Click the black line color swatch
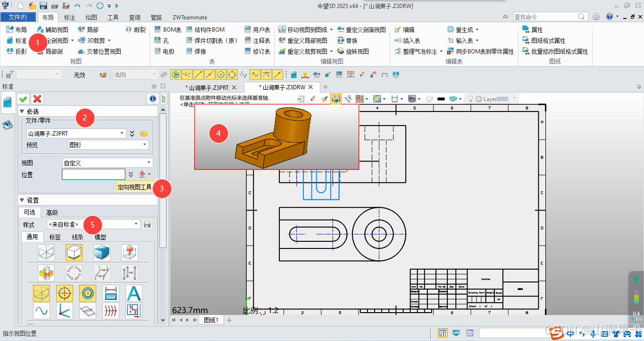Image resolution: width=644 pixels, height=341 pixels. pos(442,99)
